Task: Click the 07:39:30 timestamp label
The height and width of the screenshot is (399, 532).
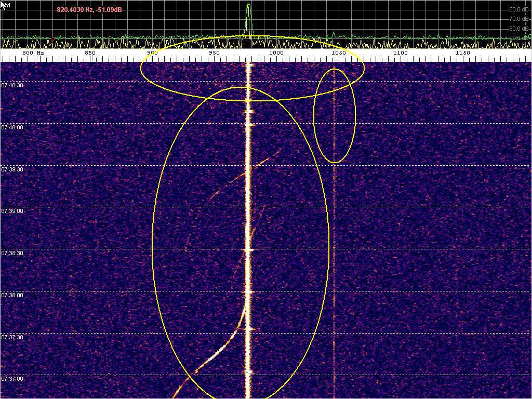Action: pyautogui.click(x=12, y=169)
